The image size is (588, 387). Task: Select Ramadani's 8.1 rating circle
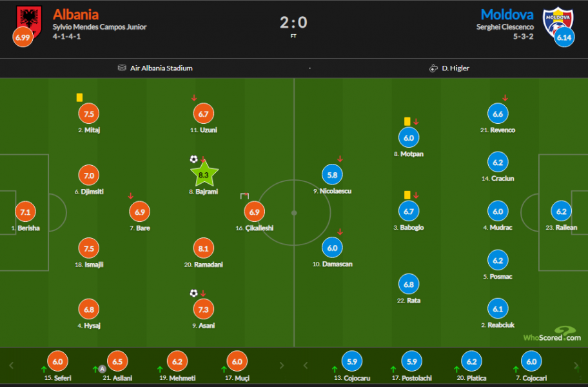[204, 248]
